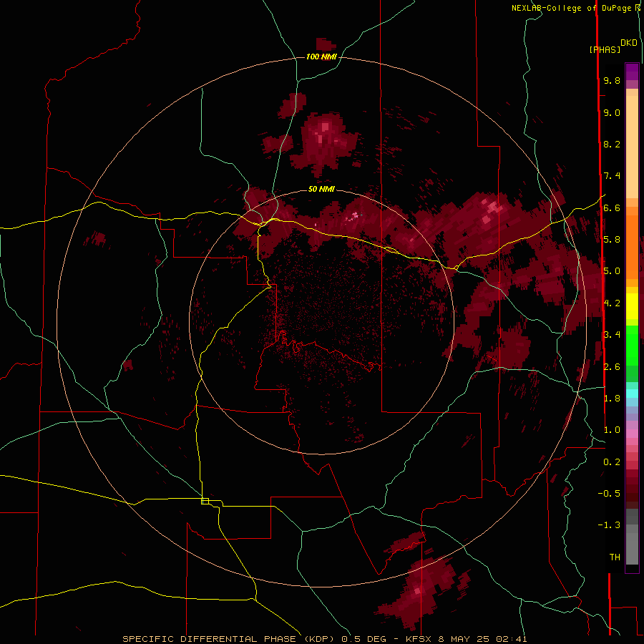Click the 4.2 scale value label
The width and height of the screenshot is (644, 644).
(612, 303)
